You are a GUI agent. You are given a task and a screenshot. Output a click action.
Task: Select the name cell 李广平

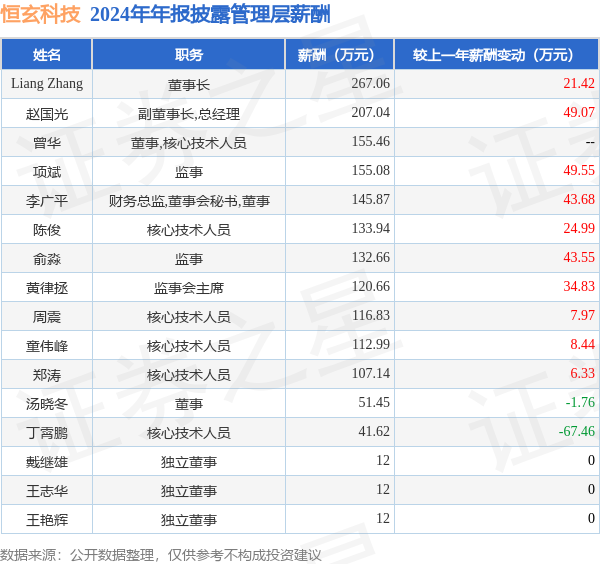(x=47, y=201)
